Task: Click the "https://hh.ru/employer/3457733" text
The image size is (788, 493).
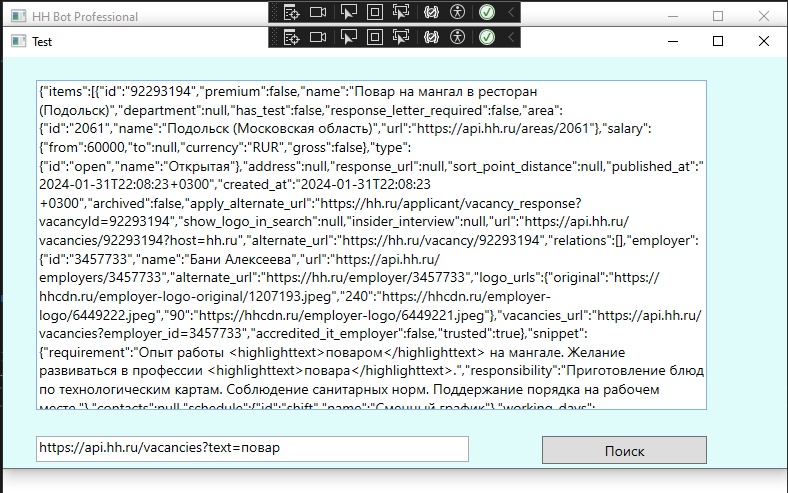Action: point(365,278)
